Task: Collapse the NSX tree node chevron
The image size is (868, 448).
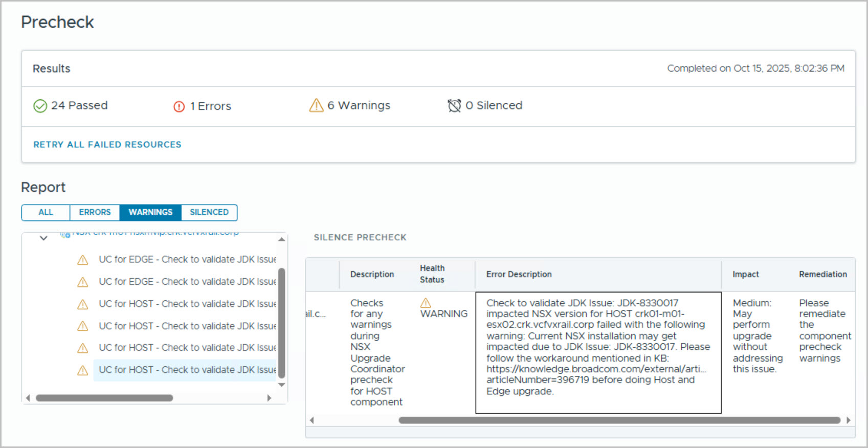Action: click(x=43, y=238)
